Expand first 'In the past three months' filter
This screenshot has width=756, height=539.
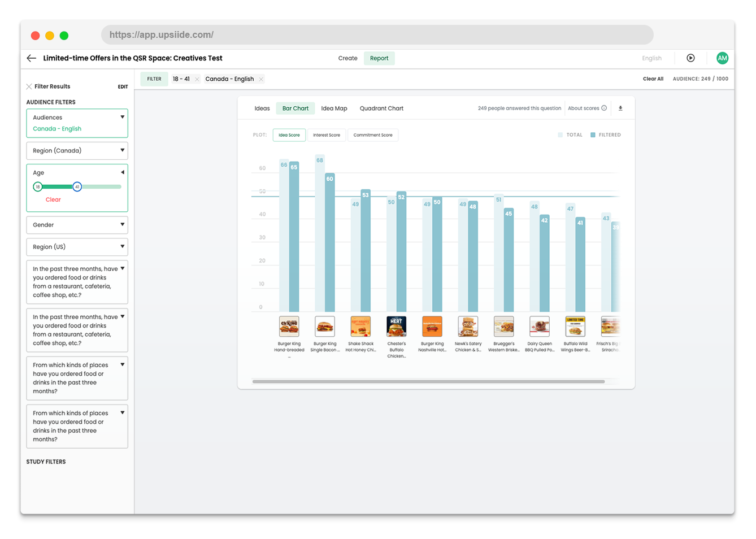pos(122,268)
